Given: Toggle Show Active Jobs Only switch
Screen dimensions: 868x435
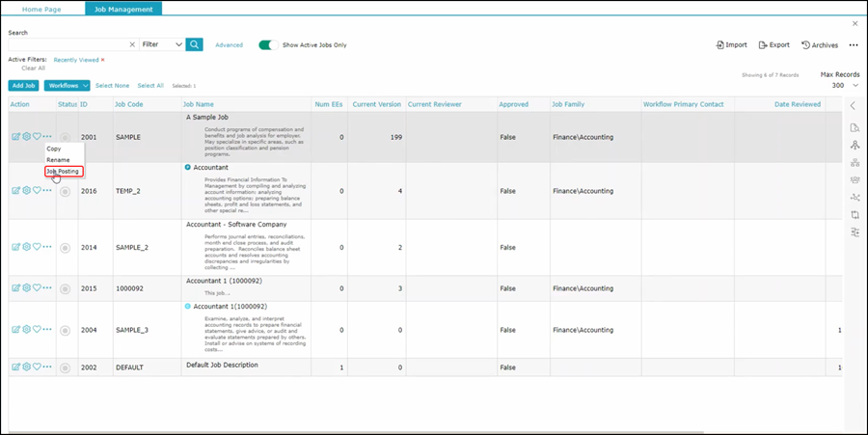Looking at the screenshot, I should coord(268,44).
